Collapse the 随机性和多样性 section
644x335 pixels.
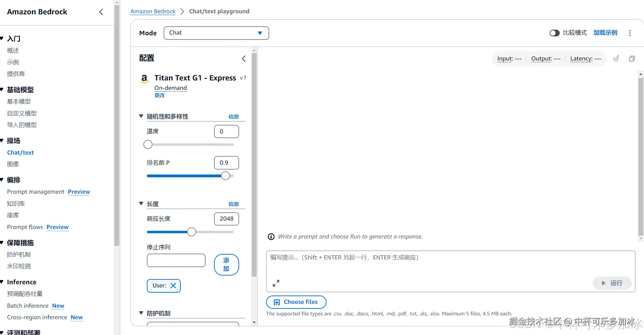(x=141, y=116)
